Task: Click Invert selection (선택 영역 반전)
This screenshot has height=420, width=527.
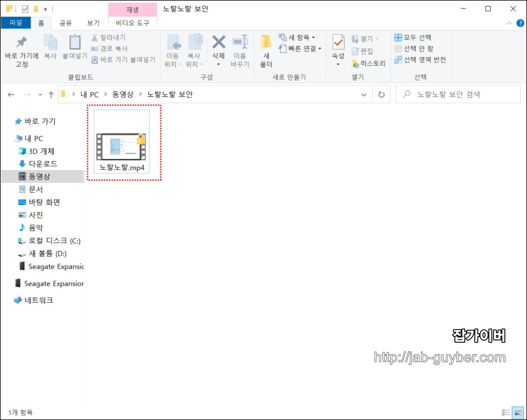Action: (420, 60)
